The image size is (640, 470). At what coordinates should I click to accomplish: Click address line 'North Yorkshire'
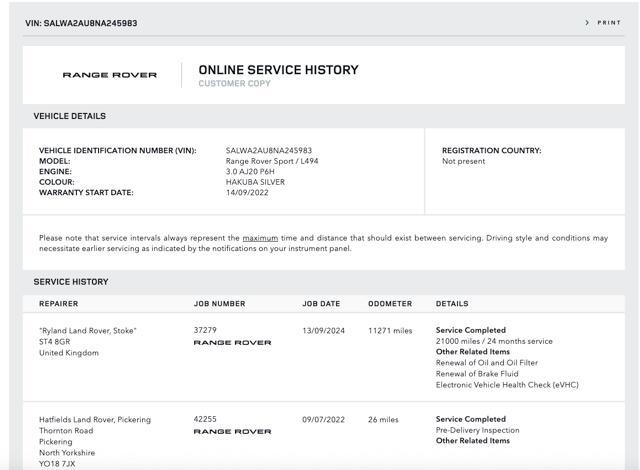[x=67, y=452]
